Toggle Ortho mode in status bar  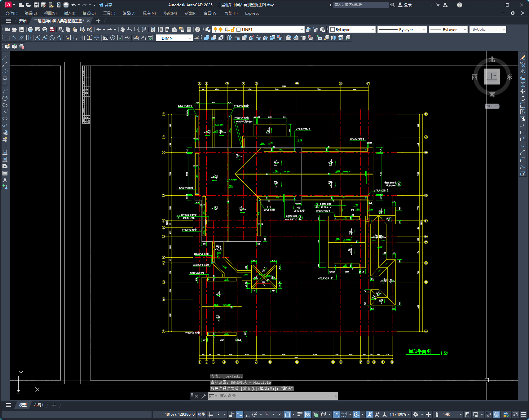(247, 414)
